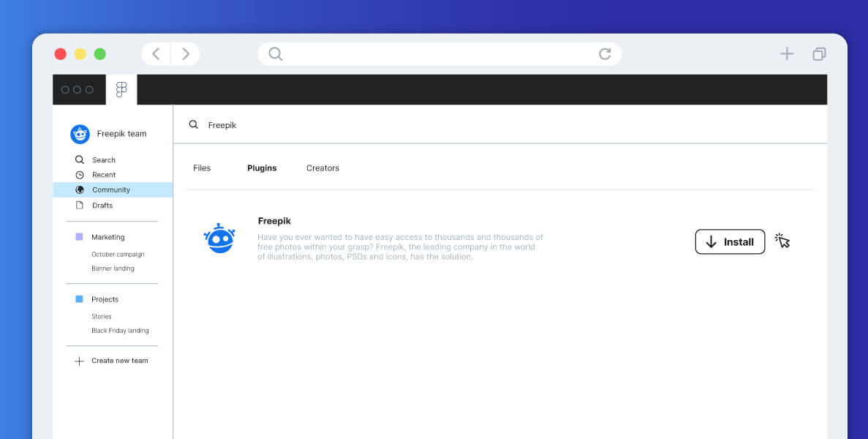
Task: Click the plus icon beside Create new team
Action: point(79,361)
